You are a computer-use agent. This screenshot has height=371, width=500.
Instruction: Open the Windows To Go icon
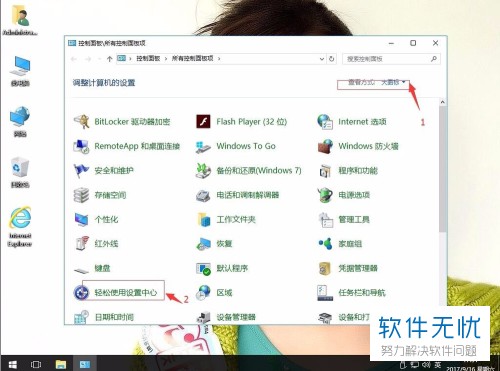pos(203,147)
